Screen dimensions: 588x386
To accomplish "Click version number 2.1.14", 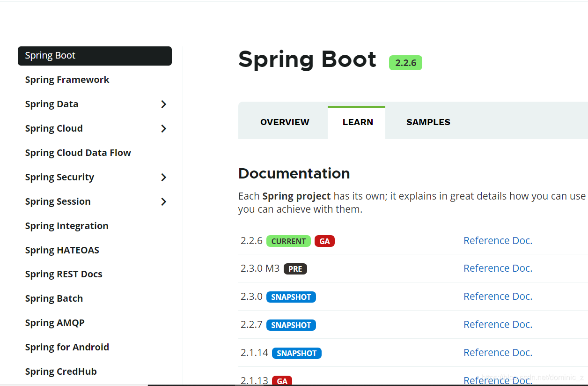I will tap(254, 353).
